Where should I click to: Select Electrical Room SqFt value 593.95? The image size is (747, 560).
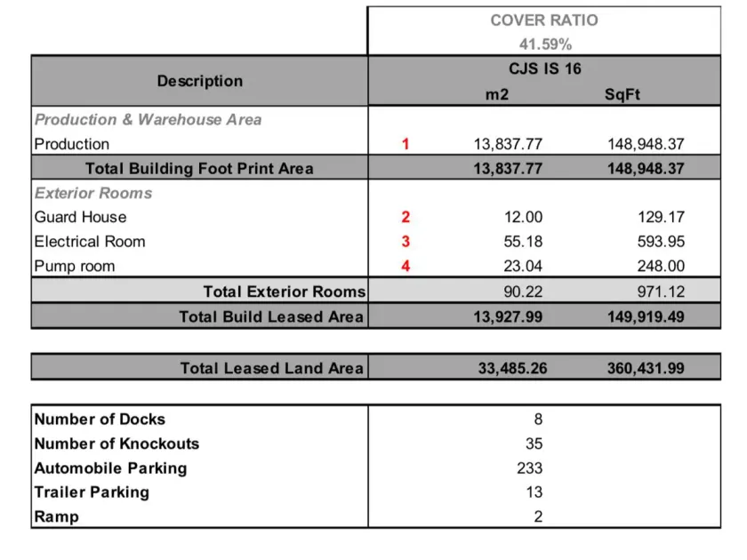(x=662, y=242)
